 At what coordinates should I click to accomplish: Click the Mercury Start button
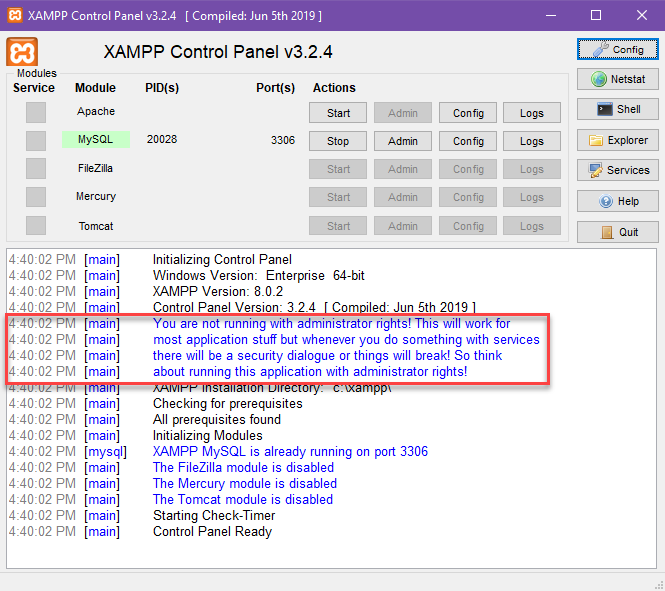(x=338, y=197)
